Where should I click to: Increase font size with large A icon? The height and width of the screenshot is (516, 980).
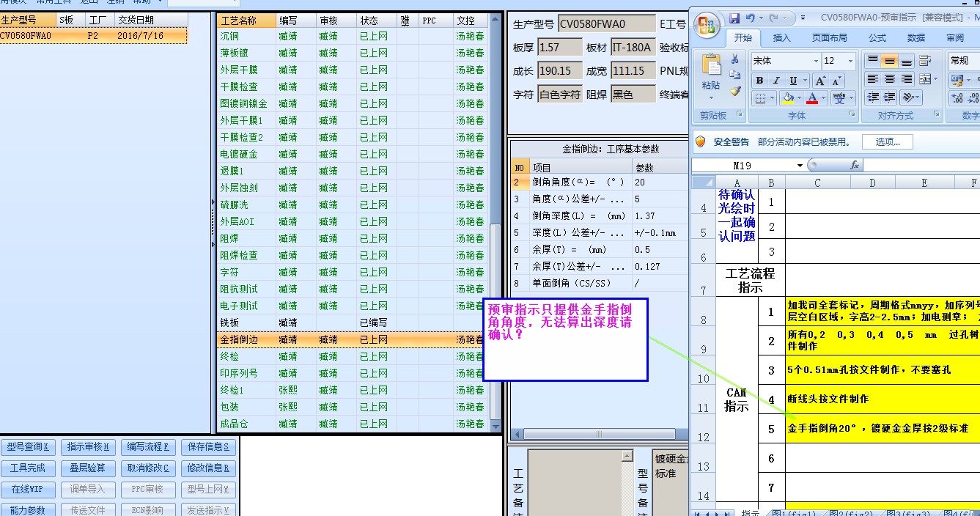pyautogui.click(x=820, y=81)
